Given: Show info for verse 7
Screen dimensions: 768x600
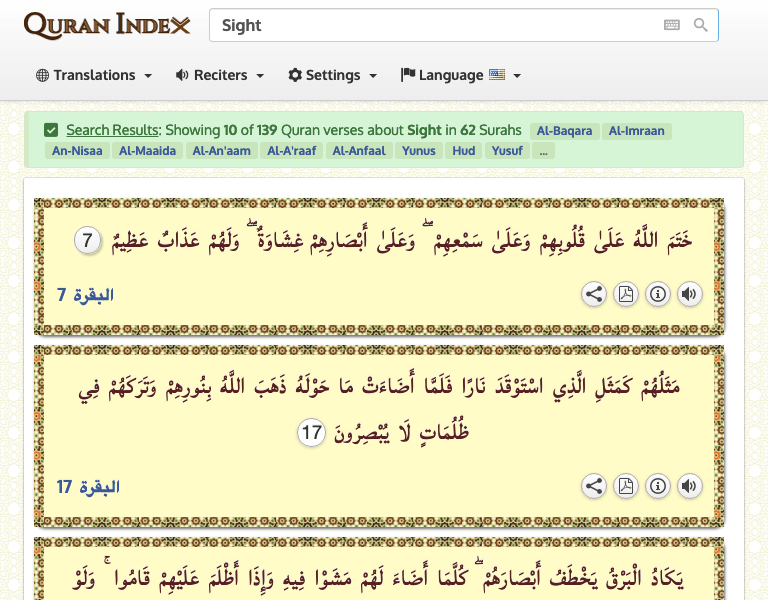Looking at the screenshot, I should pos(657,294).
